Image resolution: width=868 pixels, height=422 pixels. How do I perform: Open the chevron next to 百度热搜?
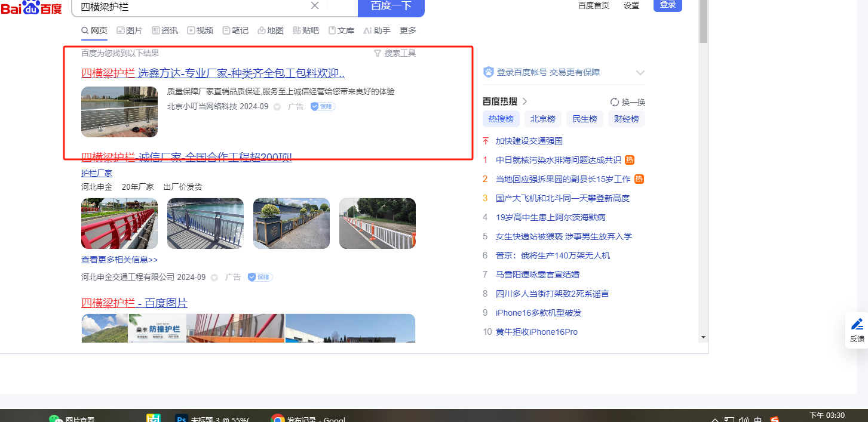click(x=525, y=101)
